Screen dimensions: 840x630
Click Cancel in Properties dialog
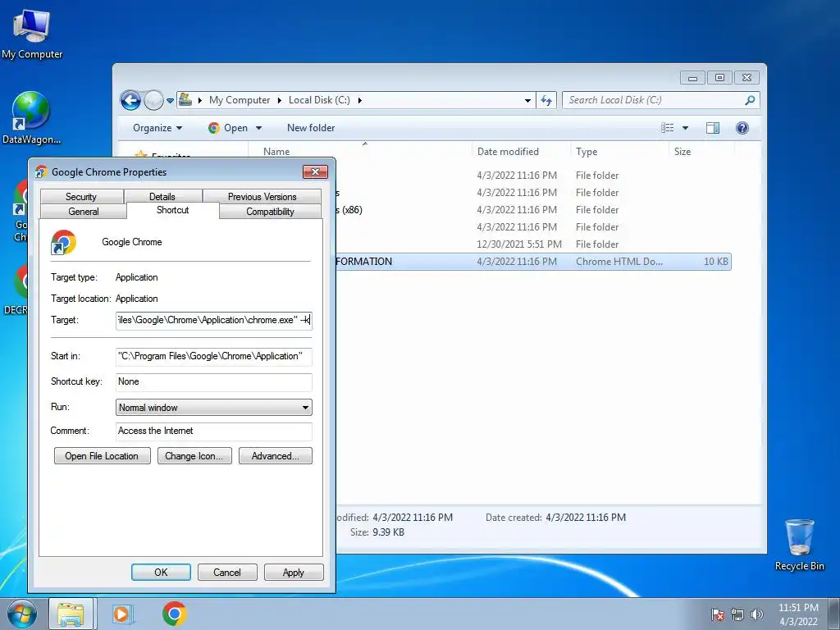227,572
